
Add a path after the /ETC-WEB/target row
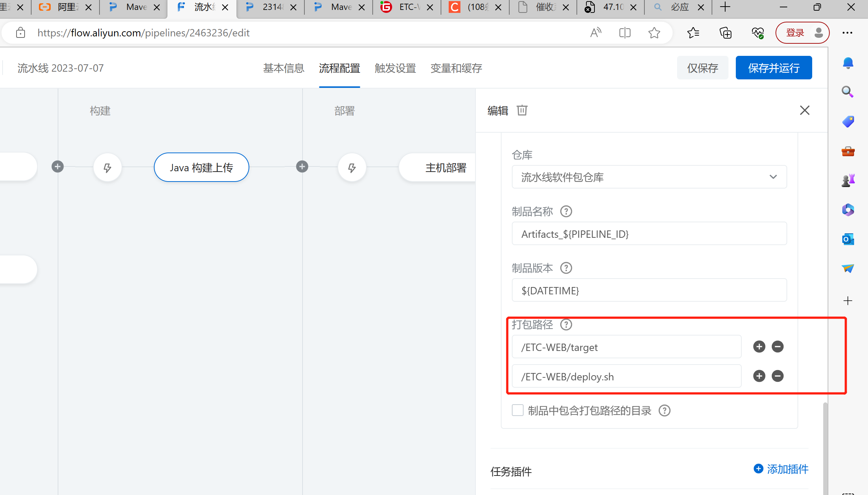tap(759, 347)
